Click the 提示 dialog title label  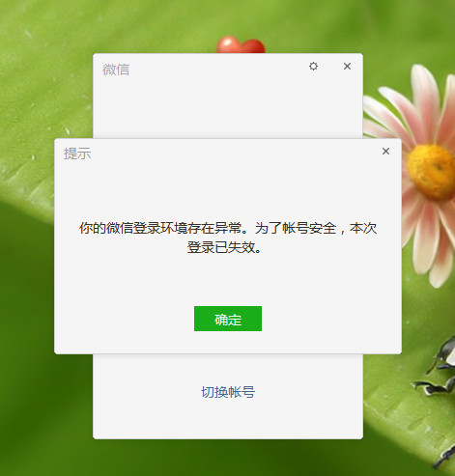[x=77, y=154]
